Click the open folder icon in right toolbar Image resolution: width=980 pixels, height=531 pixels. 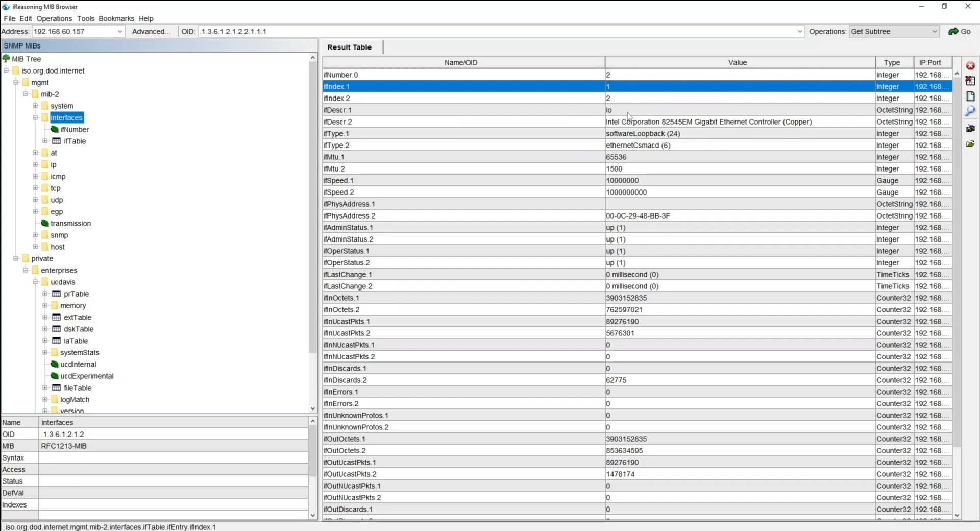(970, 144)
